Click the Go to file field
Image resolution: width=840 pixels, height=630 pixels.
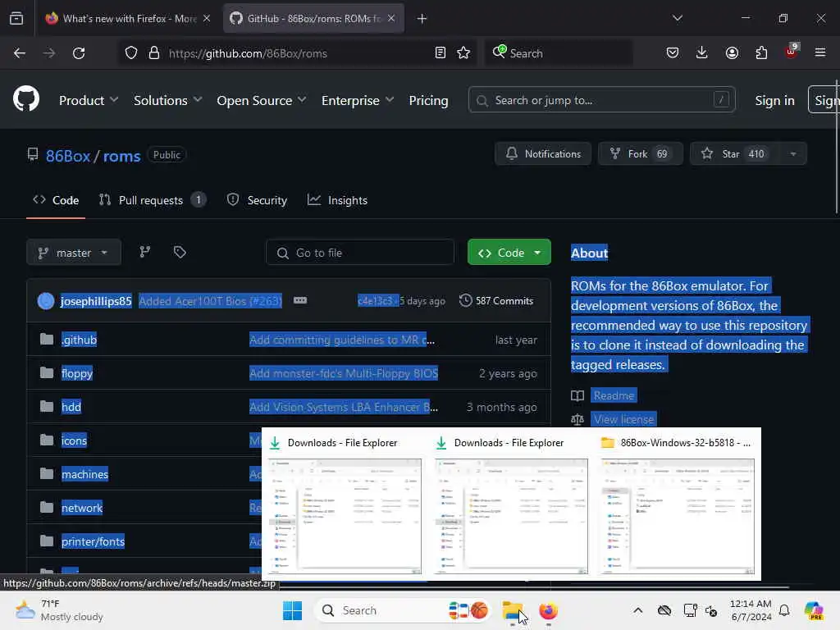pos(360,253)
